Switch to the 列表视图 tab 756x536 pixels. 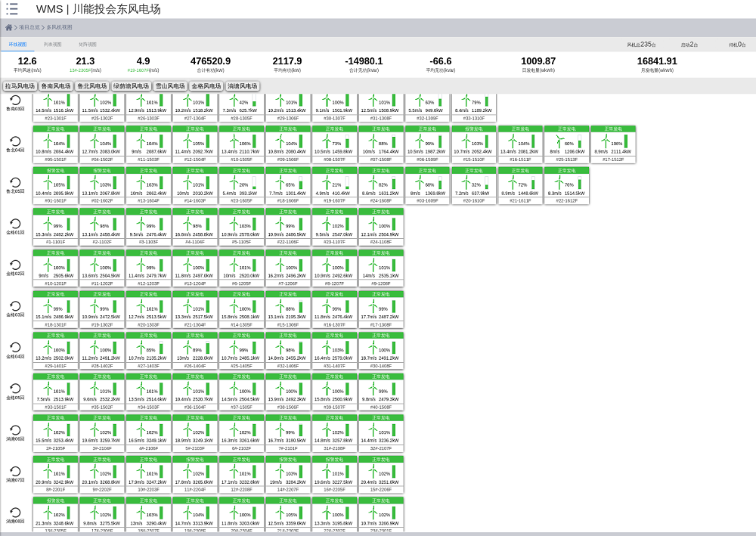[53, 45]
